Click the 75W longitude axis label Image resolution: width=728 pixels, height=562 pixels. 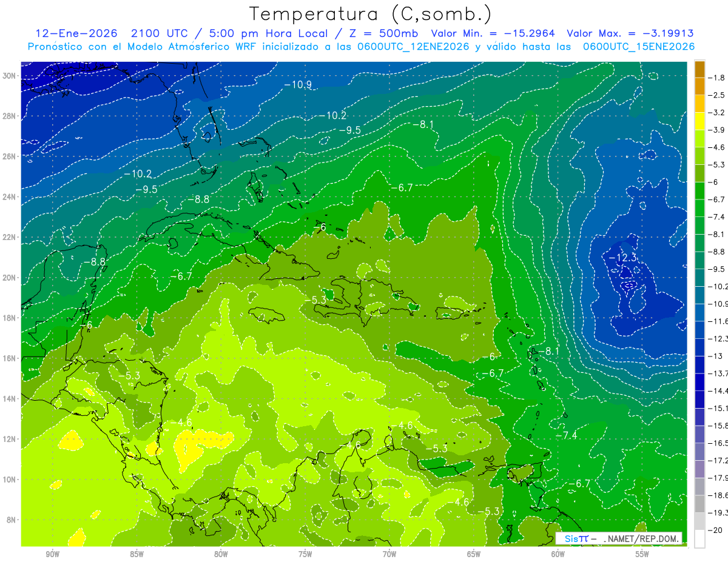305,554
